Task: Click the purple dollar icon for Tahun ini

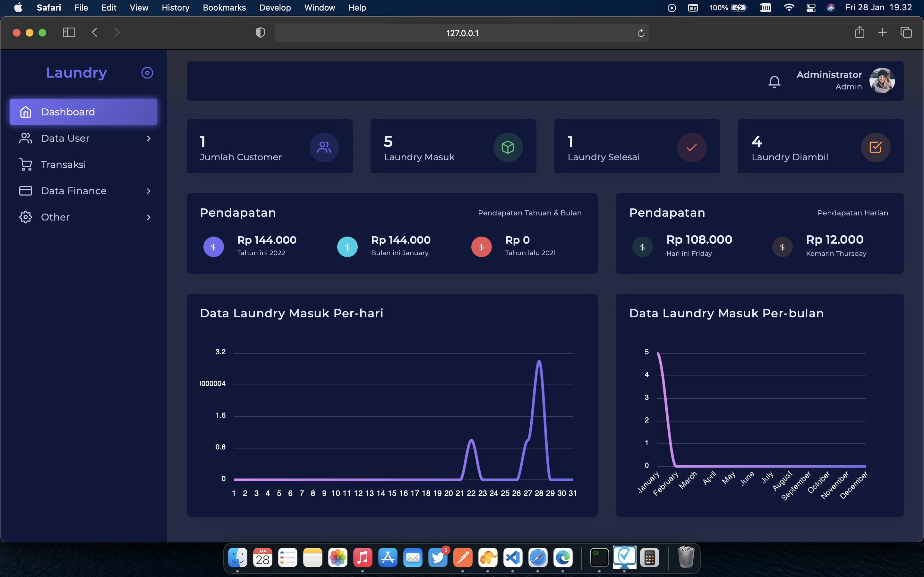Action: pos(213,247)
